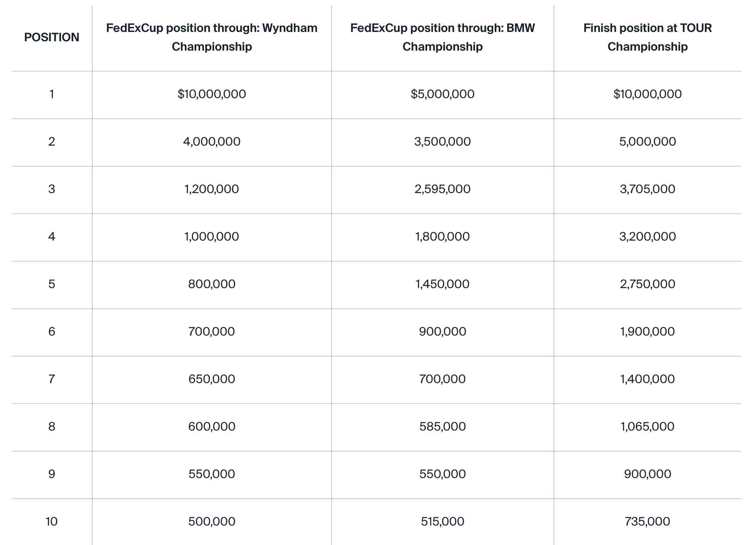Image resolution: width=756 pixels, height=545 pixels.
Task: Click the 2,595,000 cell
Action: point(442,189)
